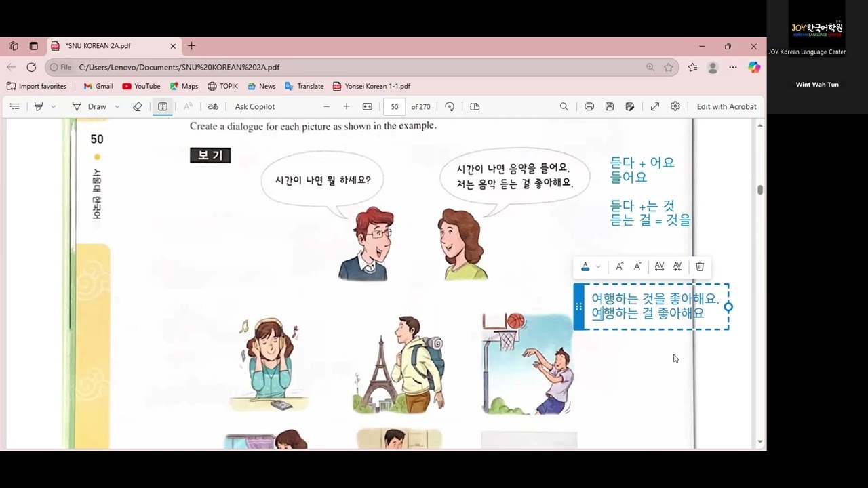The image size is (868, 488).
Task: Click the Rotate page icon
Action: point(450,106)
